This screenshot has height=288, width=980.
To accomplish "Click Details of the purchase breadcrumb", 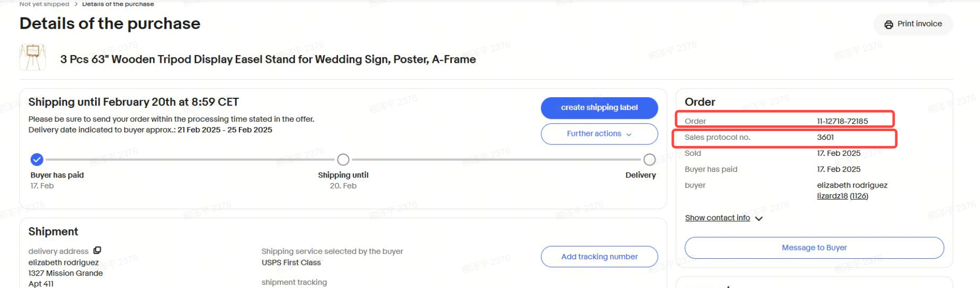I will pyautogui.click(x=118, y=4).
